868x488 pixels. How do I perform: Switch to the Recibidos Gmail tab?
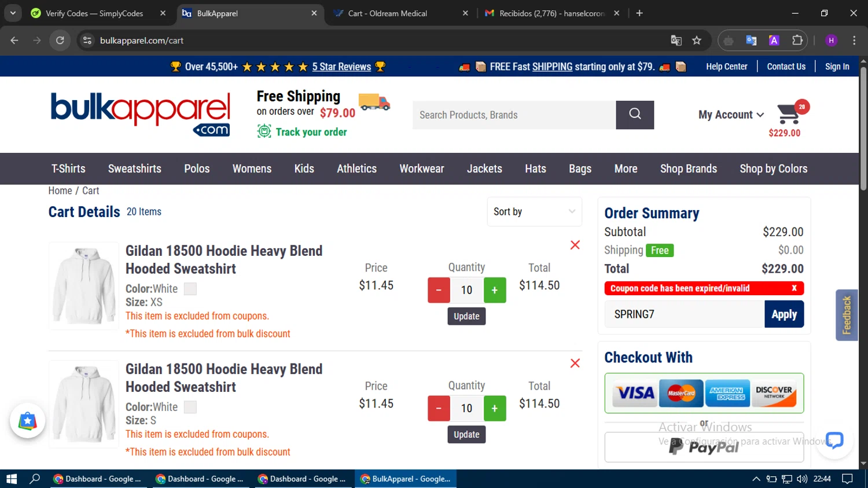point(551,13)
